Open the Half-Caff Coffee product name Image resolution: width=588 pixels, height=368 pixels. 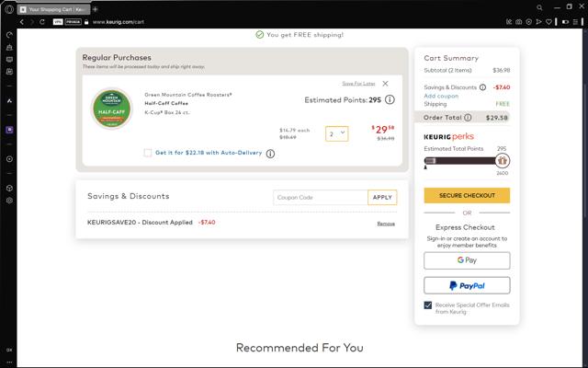pos(166,103)
